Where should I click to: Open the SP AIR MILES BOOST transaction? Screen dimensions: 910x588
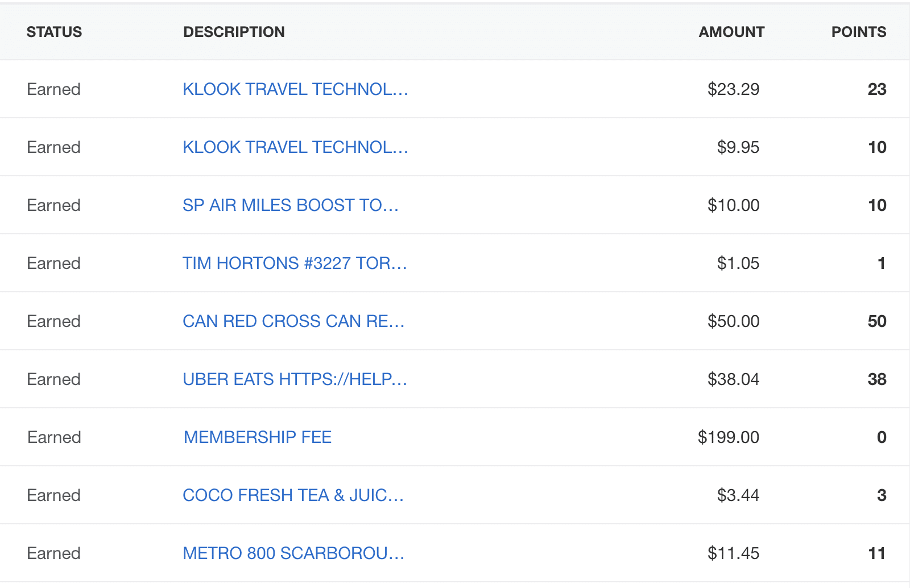(x=290, y=205)
